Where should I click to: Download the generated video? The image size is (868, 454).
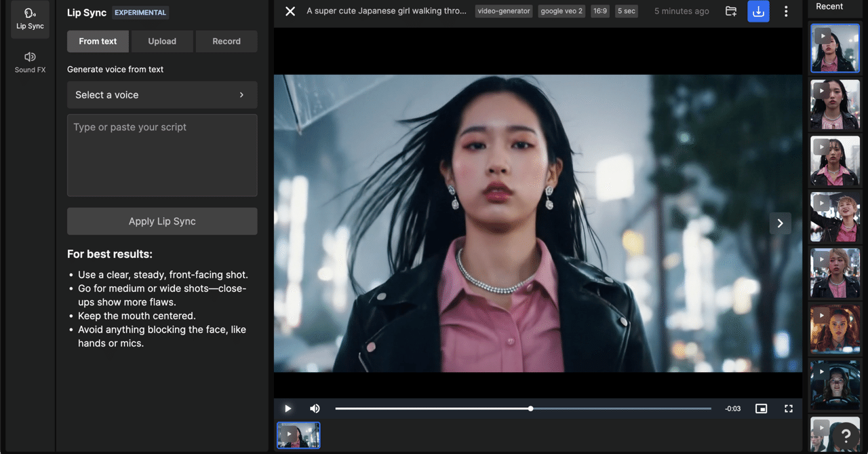(x=758, y=11)
